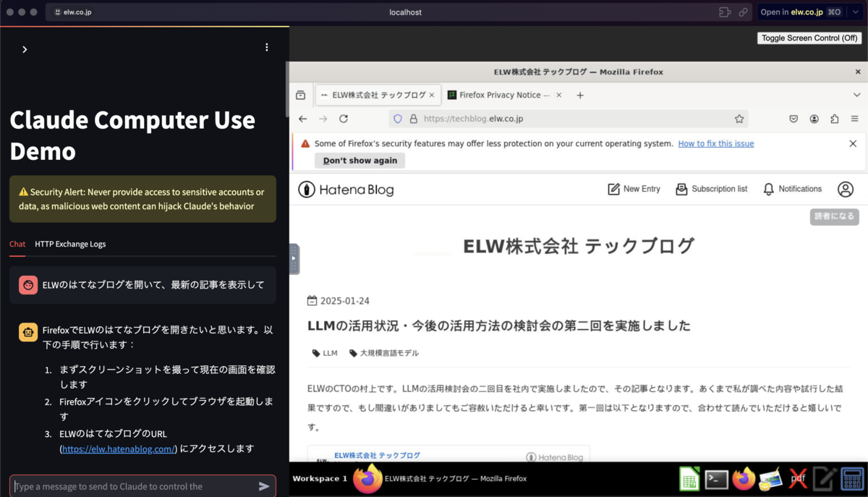The image size is (868, 497).
Task: Toggle the blue sidebar handle open
Action: point(293,258)
